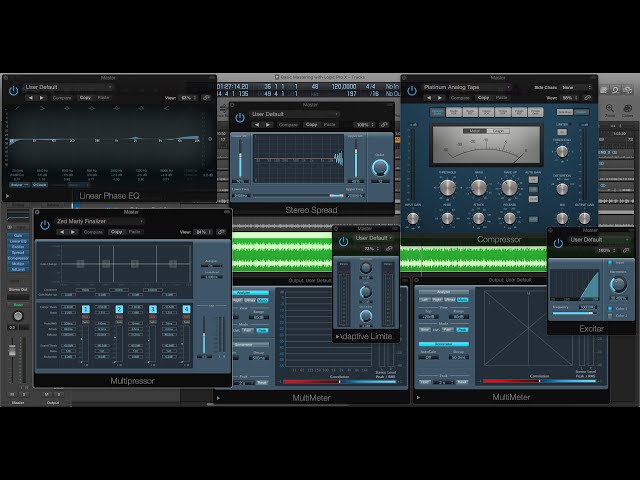The height and width of the screenshot is (480, 640).
Task: Go to next preset in Stereo Spread
Action: pos(268,124)
